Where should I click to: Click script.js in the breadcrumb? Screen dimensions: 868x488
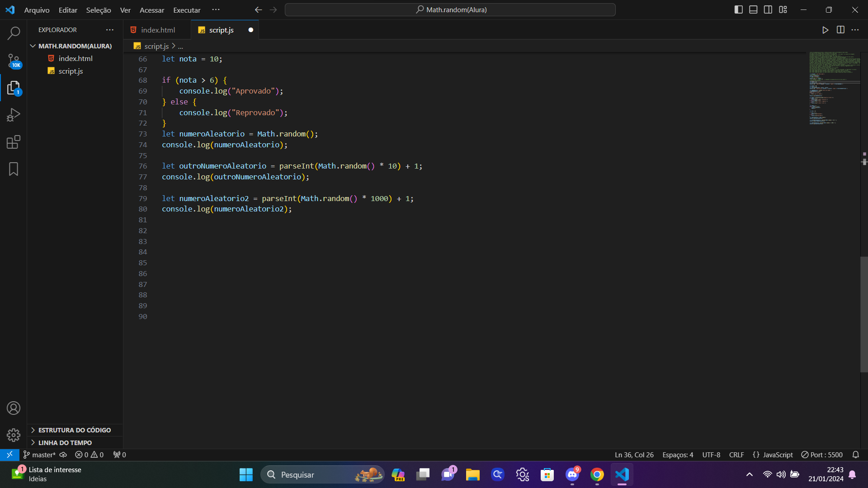point(156,46)
